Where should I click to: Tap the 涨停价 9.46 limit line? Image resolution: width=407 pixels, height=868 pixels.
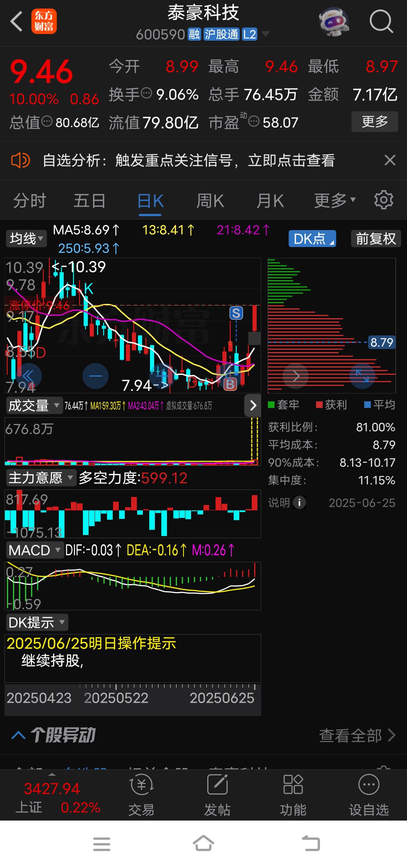coord(40,305)
